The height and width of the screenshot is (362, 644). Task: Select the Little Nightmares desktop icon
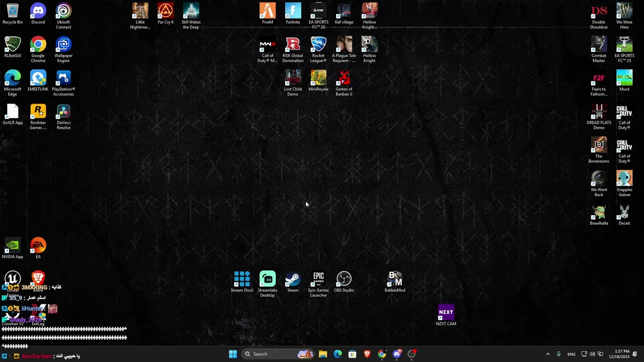(140, 16)
